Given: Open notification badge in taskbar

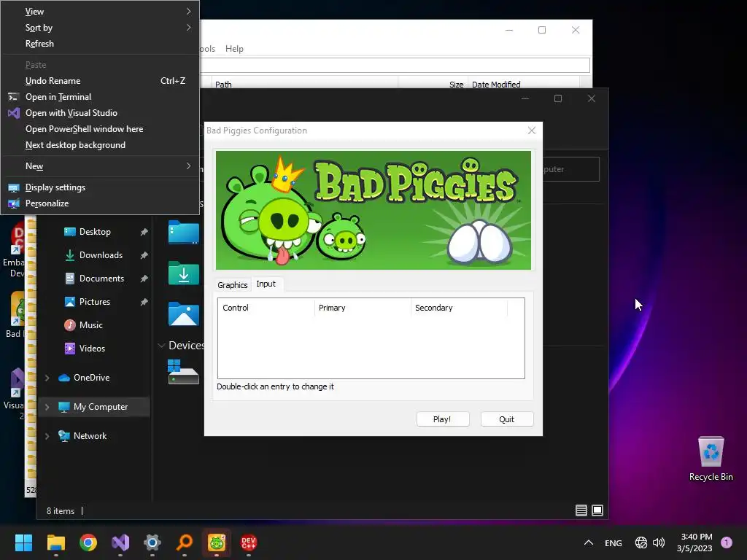Looking at the screenshot, I should click(727, 542).
